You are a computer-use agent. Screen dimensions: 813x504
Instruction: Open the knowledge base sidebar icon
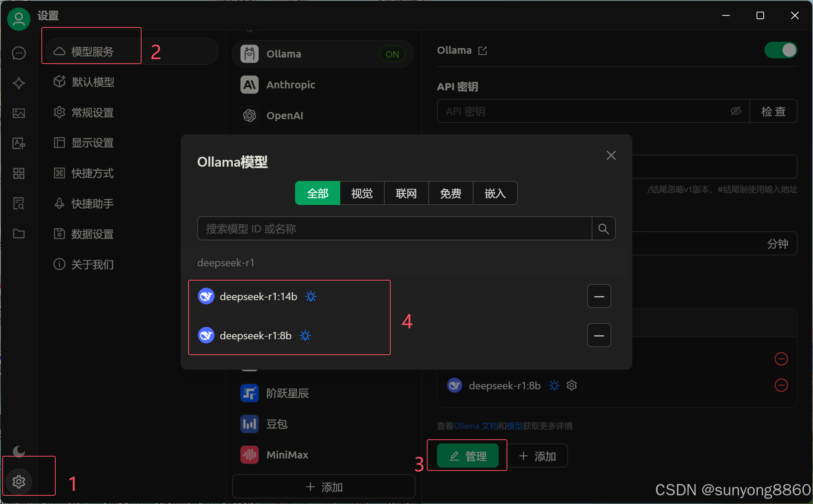[x=19, y=203]
